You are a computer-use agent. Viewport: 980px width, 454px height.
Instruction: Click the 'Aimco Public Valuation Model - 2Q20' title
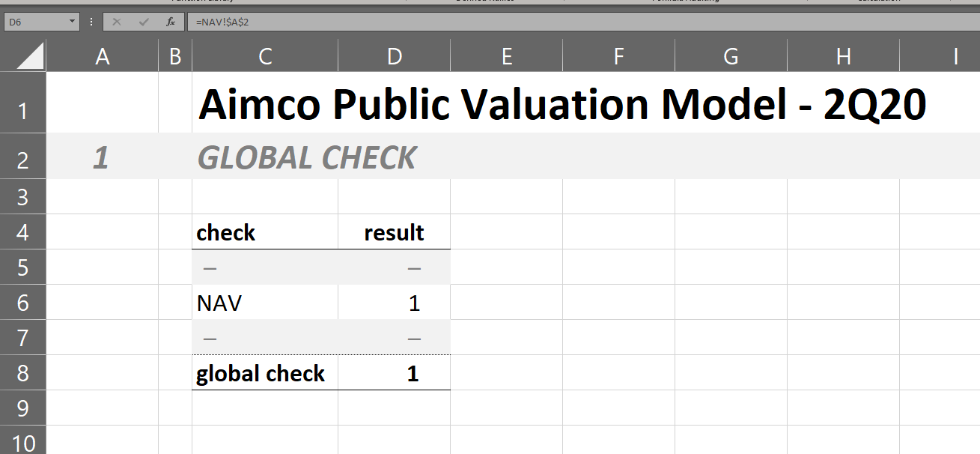pos(562,105)
